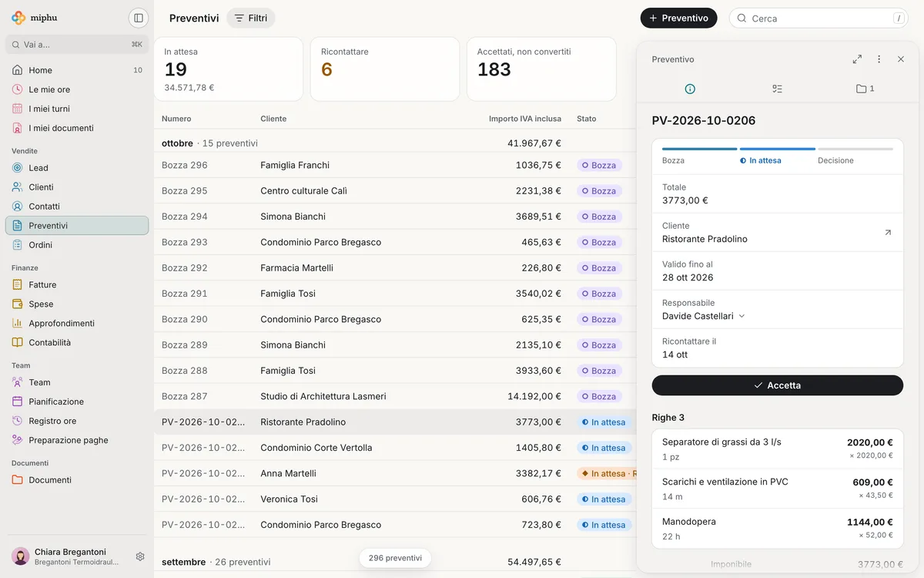This screenshot has width=924, height=578.
Task: Open the Responsabile Davide Castellari dropdown
Action: tap(704, 316)
